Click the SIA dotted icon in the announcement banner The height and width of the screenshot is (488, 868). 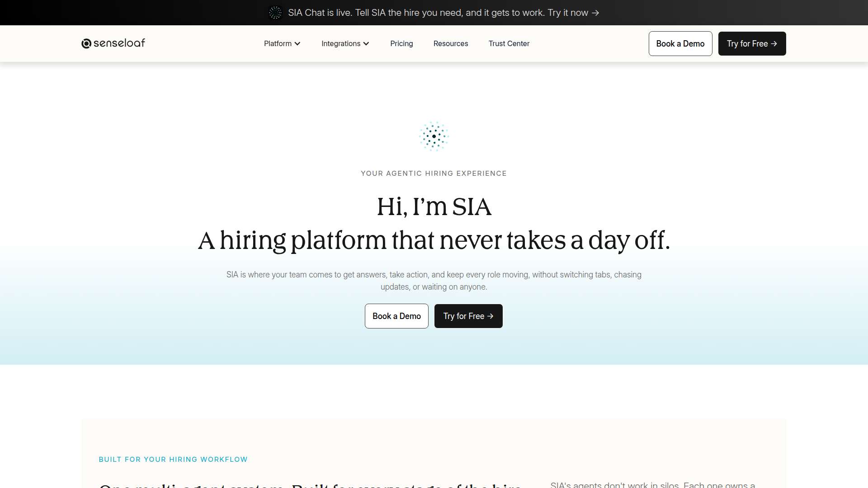[x=275, y=13]
